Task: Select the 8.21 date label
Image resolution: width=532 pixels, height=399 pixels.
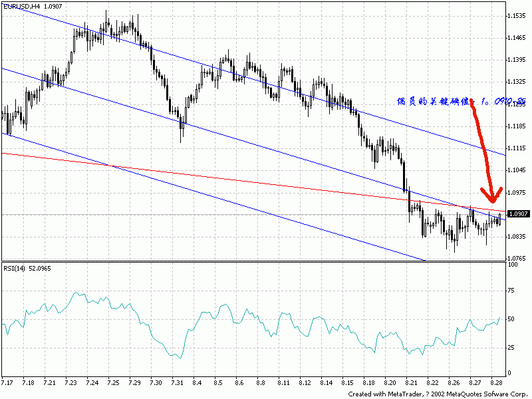Action: (411, 383)
